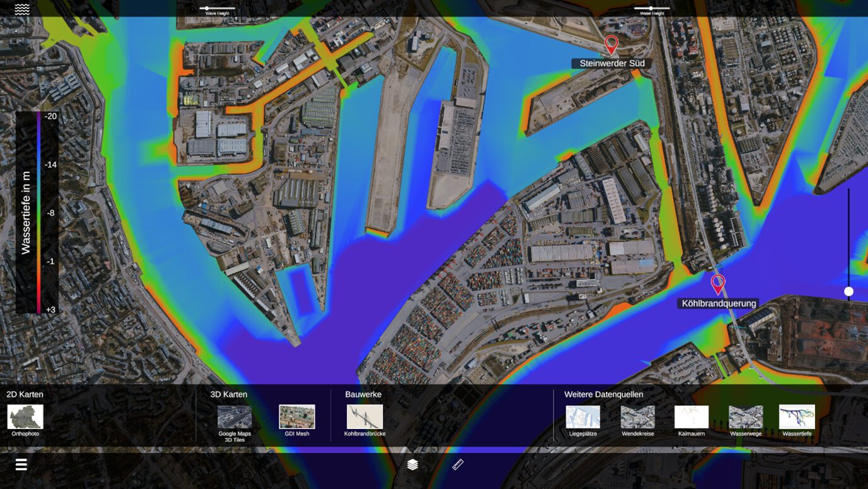This screenshot has height=489, width=868.
Task: Click the Water Height slider handle
Action: (651, 8)
